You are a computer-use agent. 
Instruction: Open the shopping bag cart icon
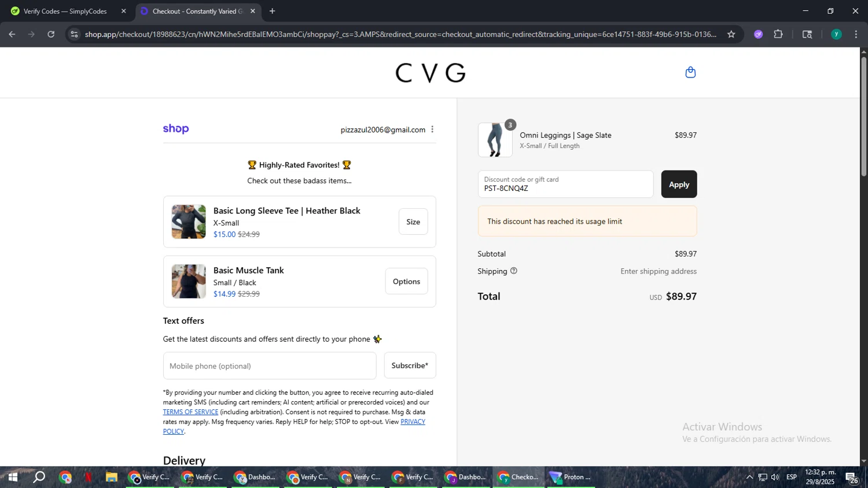click(690, 72)
